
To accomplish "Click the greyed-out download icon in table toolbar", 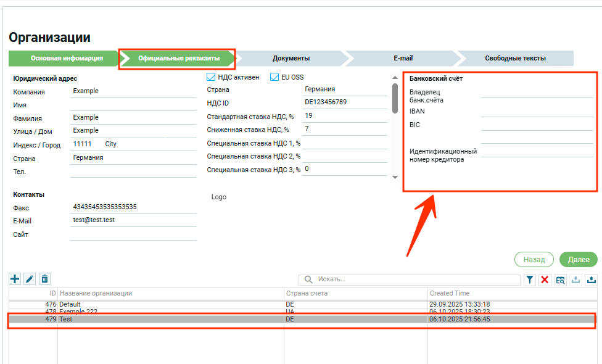I will pos(576,280).
